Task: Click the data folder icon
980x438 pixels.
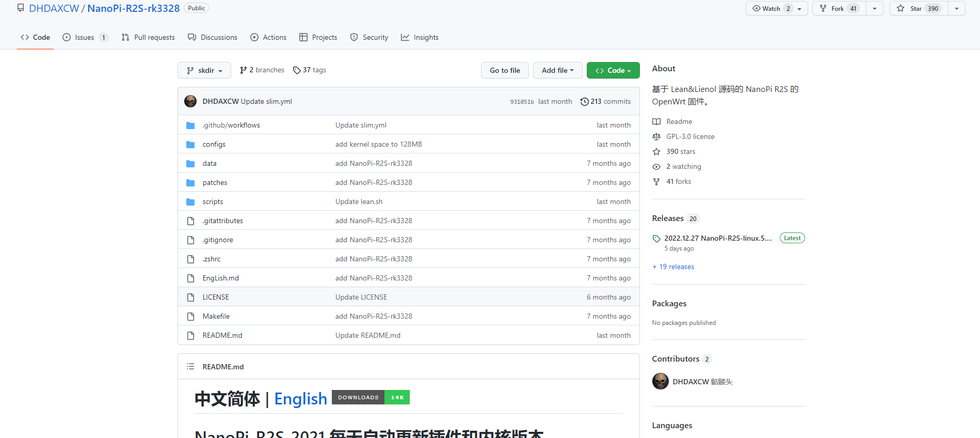Action: coord(190,163)
